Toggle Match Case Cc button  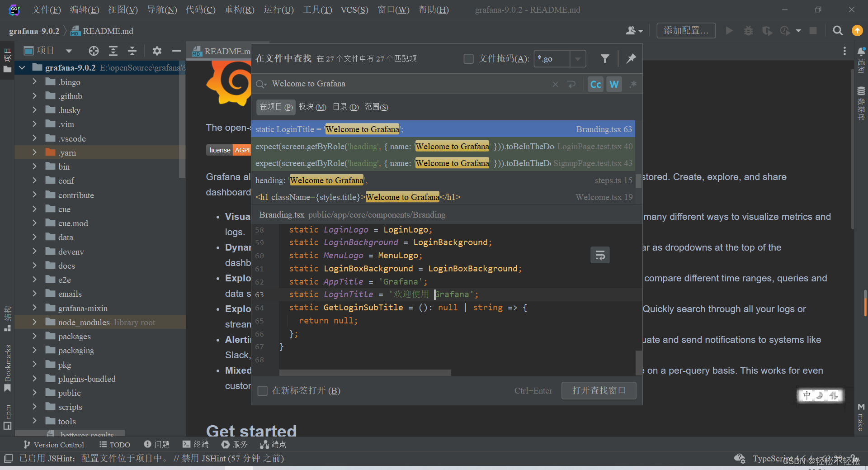pyautogui.click(x=595, y=84)
